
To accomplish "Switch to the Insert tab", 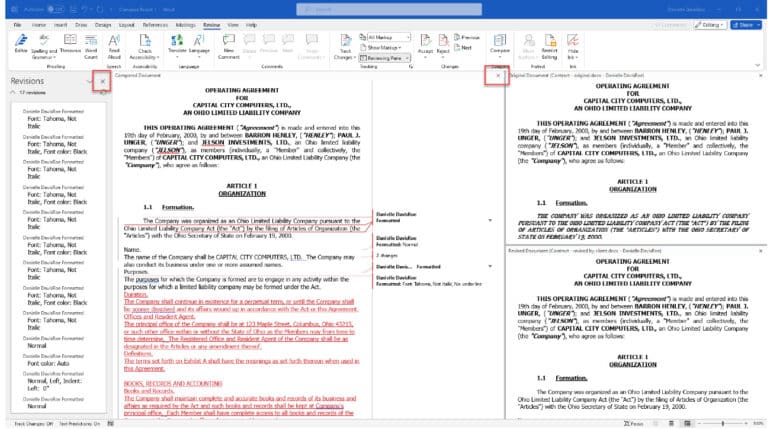I will [60, 25].
